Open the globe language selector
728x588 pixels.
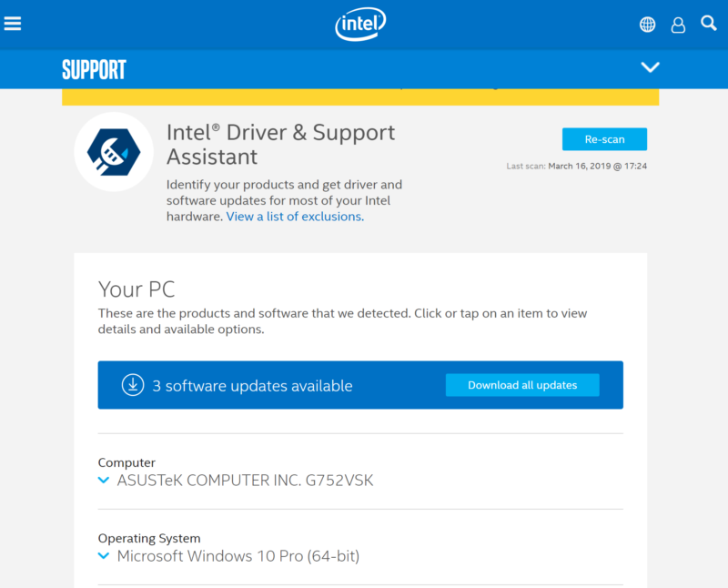click(647, 25)
